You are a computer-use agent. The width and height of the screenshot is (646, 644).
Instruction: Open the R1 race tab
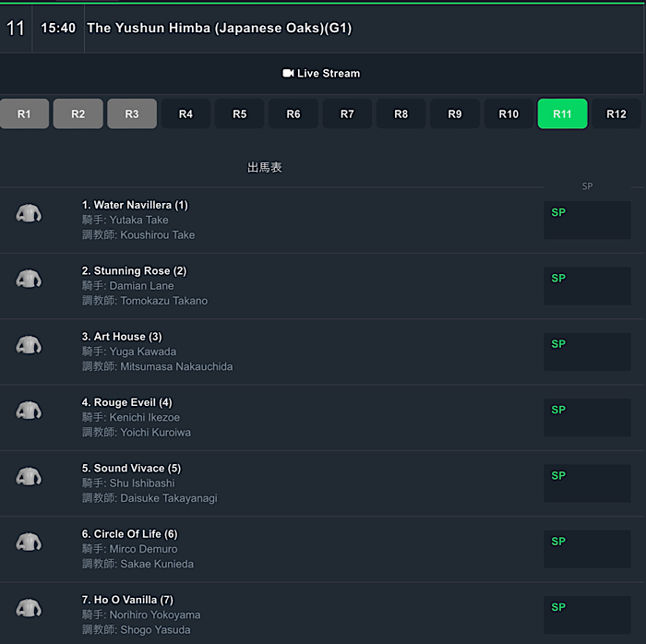pyautogui.click(x=24, y=113)
